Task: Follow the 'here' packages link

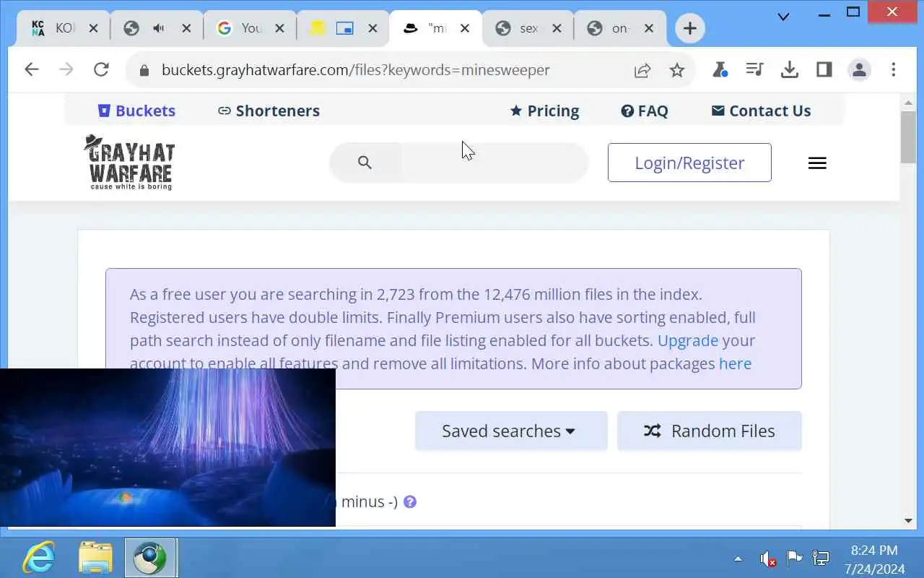Action: pos(735,363)
